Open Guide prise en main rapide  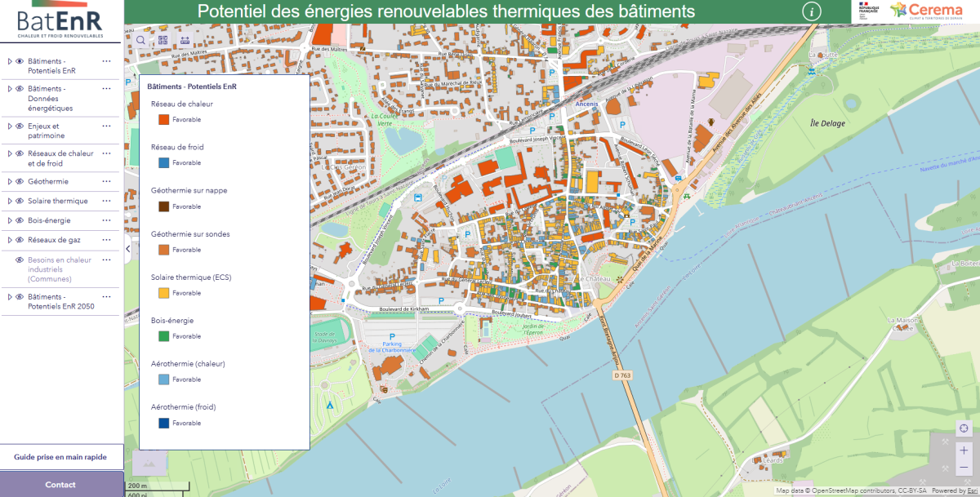pos(60,457)
